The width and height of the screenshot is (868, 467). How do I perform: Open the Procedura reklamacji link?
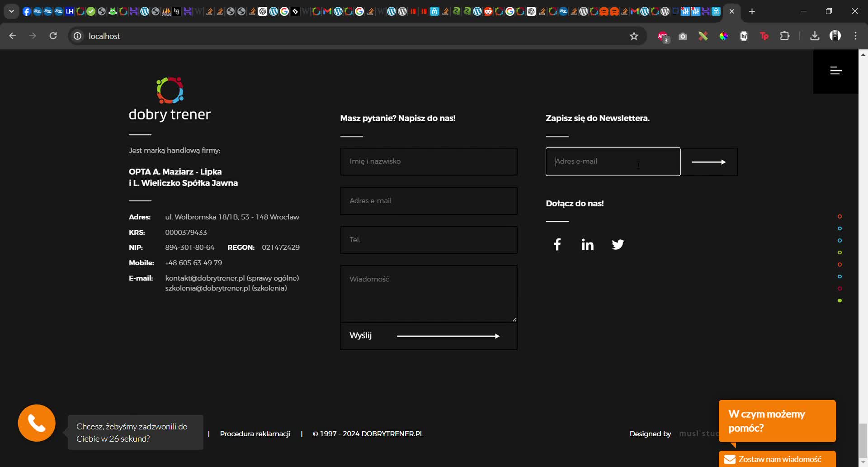click(x=255, y=433)
